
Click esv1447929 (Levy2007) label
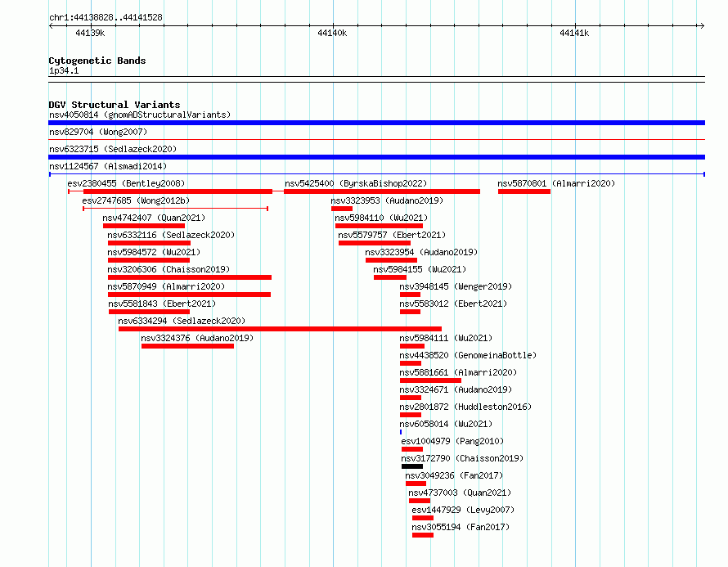click(x=463, y=510)
